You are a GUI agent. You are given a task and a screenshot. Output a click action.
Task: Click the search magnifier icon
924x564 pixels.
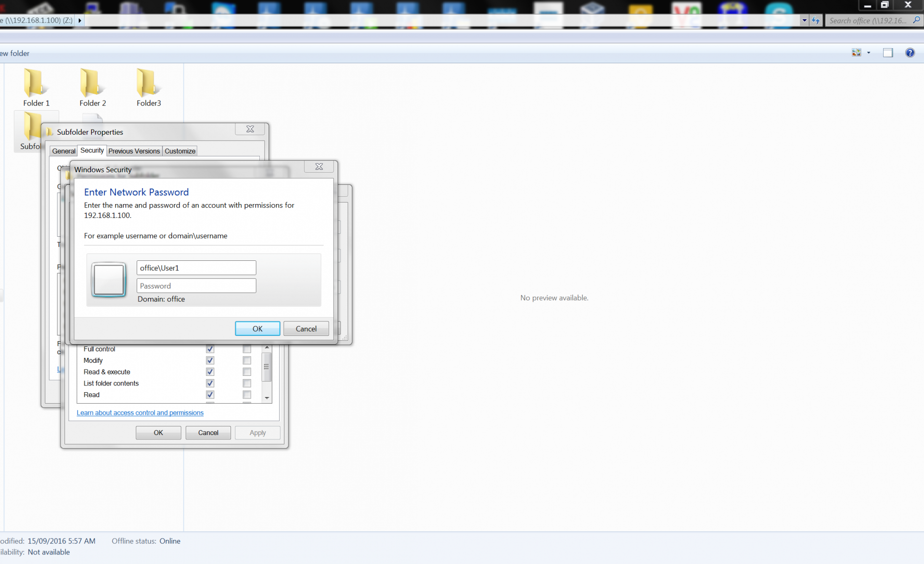click(916, 20)
